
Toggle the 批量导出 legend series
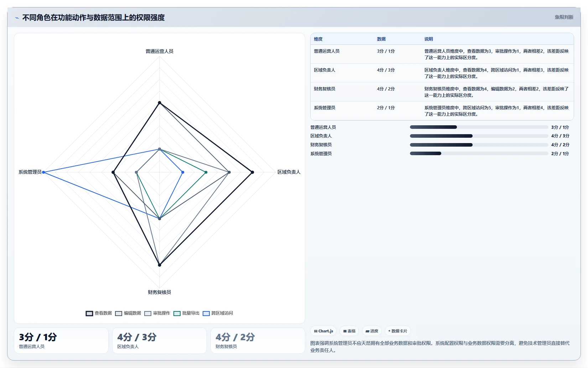click(x=186, y=313)
